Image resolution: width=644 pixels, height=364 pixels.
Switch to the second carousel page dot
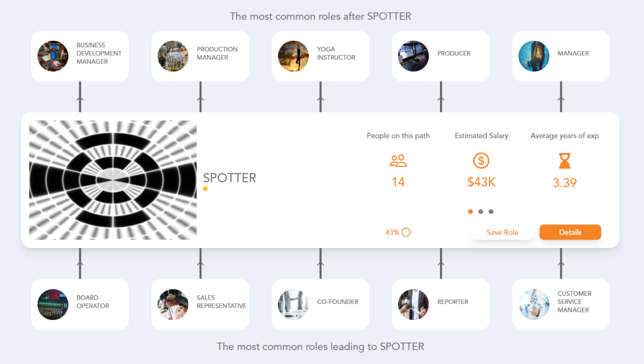pyautogui.click(x=481, y=212)
